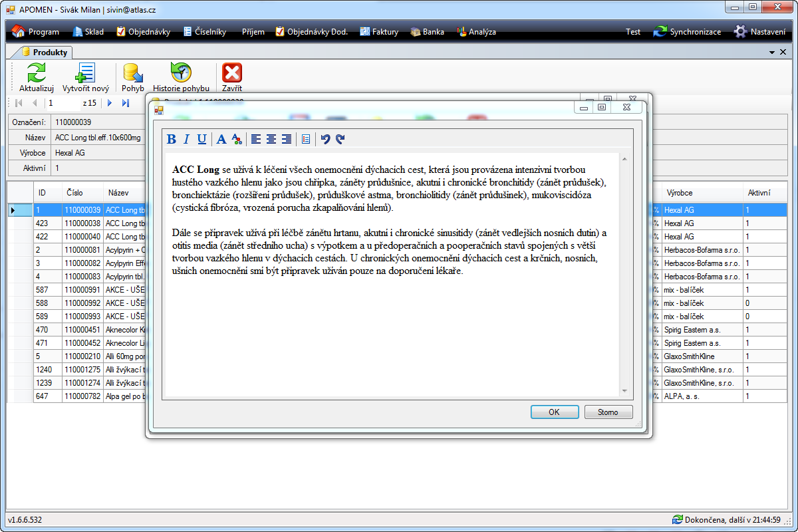Click the editor's vertical scrollbar down arrow
This screenshot has height=532, width=798.
[x=624, y=391]
